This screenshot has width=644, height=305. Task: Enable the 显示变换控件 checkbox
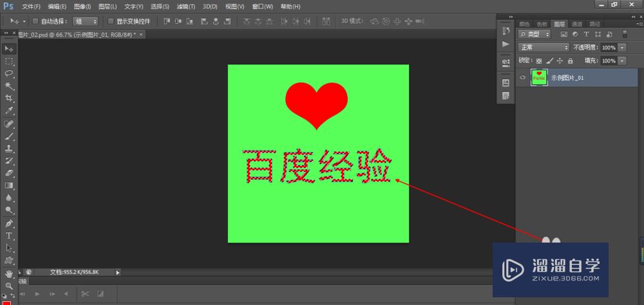[111, 21]
